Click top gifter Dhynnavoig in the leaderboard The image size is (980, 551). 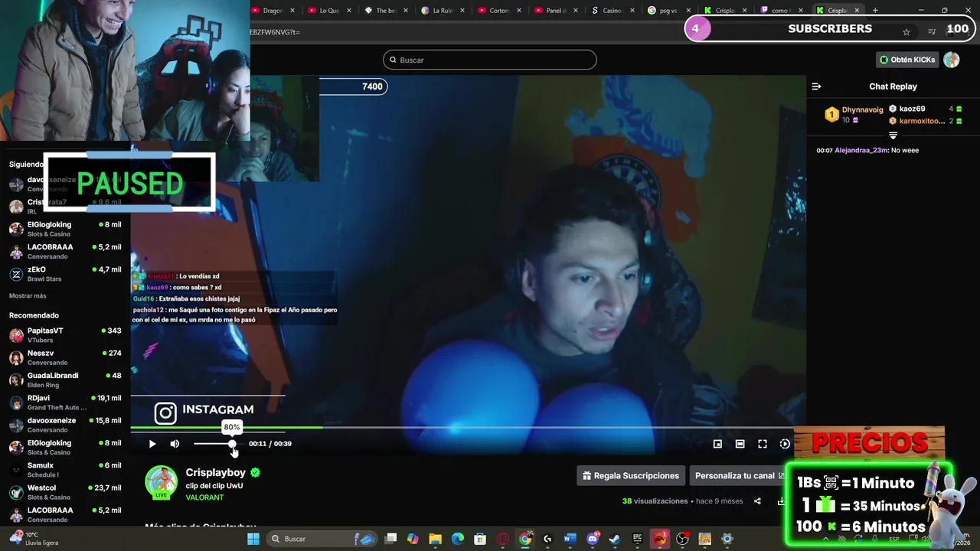tap(862, 109)
